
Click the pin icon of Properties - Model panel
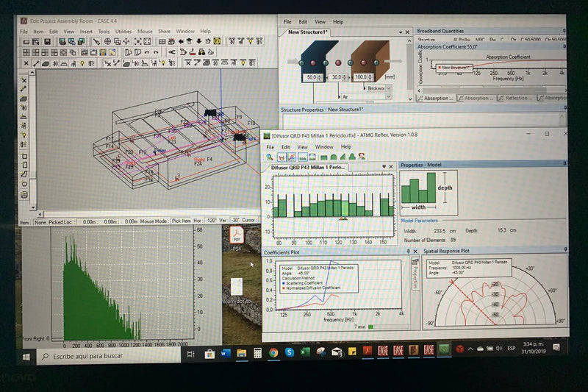click(564, 163)
